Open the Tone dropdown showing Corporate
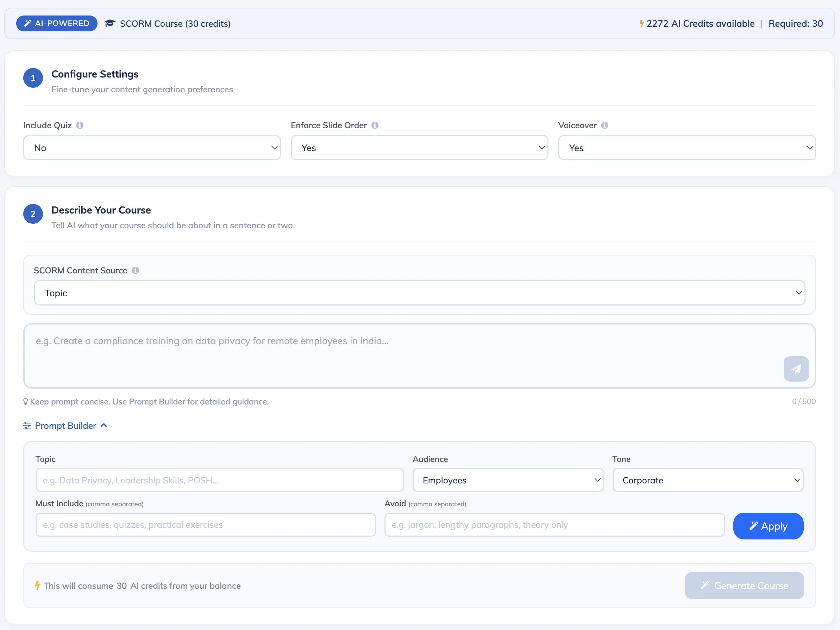Screen dimensions: 840x630 point(708,480)
